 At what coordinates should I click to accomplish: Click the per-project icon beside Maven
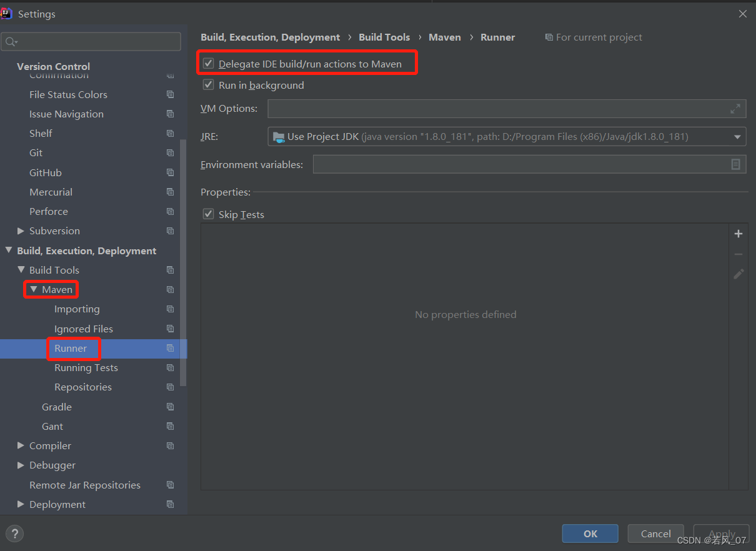click(170, 289)
